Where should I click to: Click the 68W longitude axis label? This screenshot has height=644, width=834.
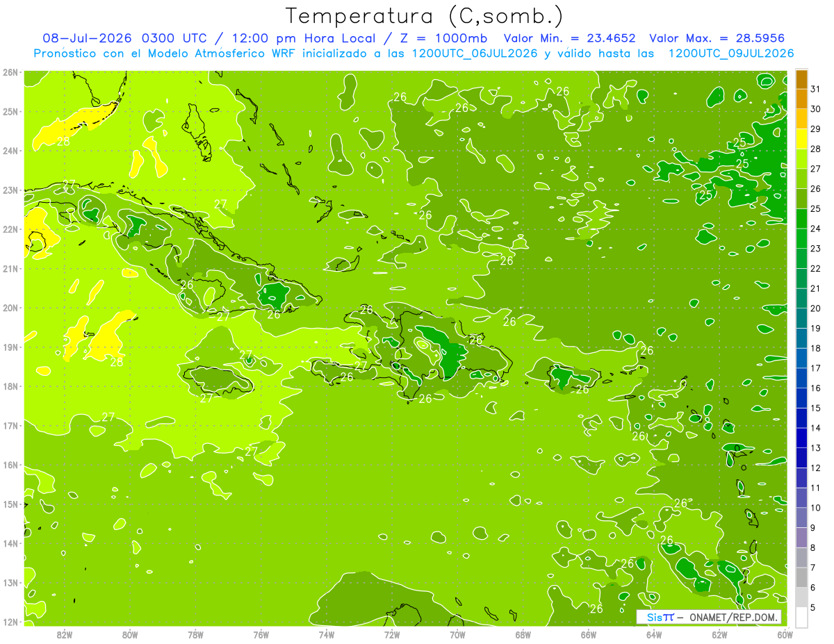coord(523,634)
